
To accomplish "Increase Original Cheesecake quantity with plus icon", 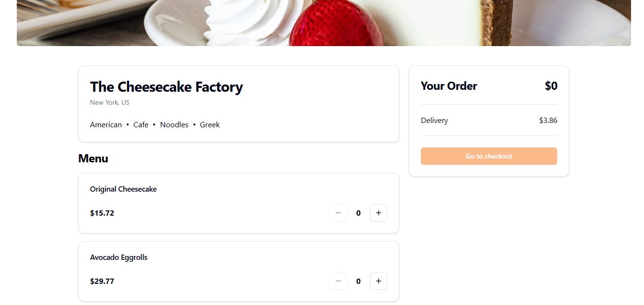I will tap(379, 213).
